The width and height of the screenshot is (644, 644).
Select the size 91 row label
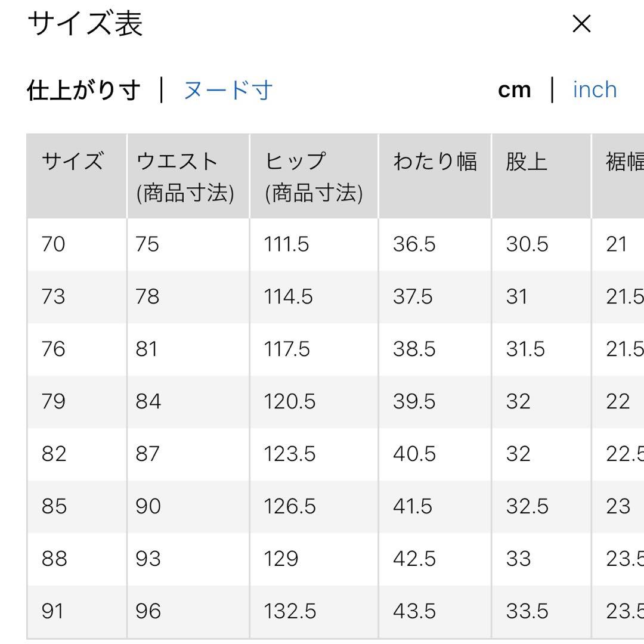coord(52,611)
